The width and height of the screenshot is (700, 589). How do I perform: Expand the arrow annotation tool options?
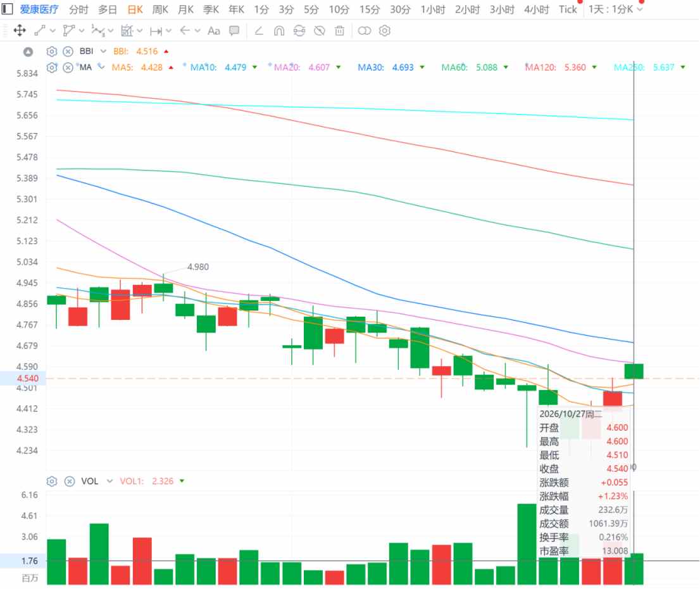click(197, 31)
